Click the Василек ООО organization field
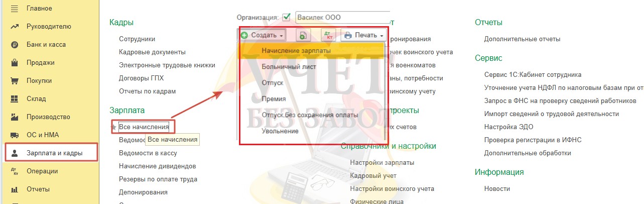644x204 pixels. [342, 17]
